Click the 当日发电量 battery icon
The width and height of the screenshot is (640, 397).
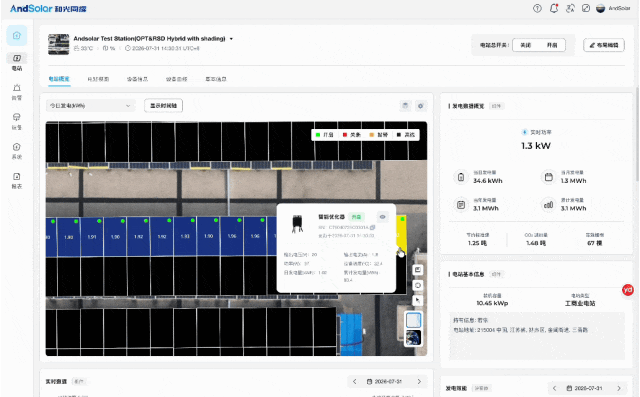click(461, 177)
